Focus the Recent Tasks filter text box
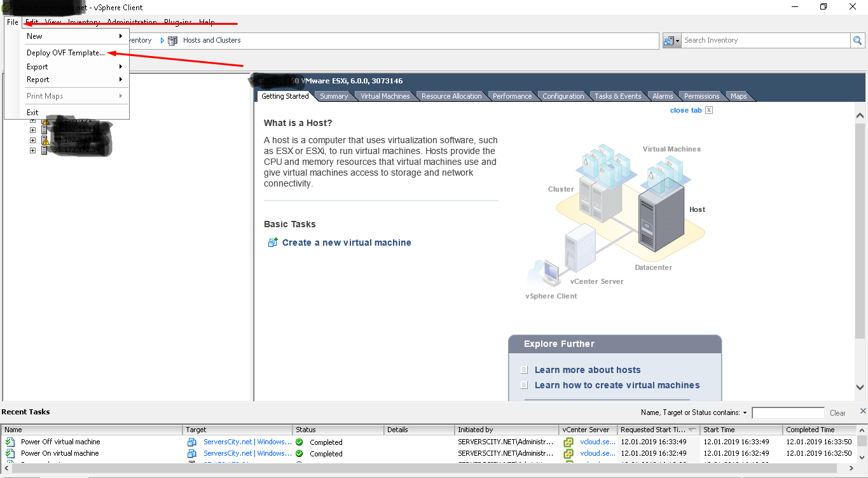The height and width of the screenshot is (478, 868). pyautogui.click(x=788, y=413)
